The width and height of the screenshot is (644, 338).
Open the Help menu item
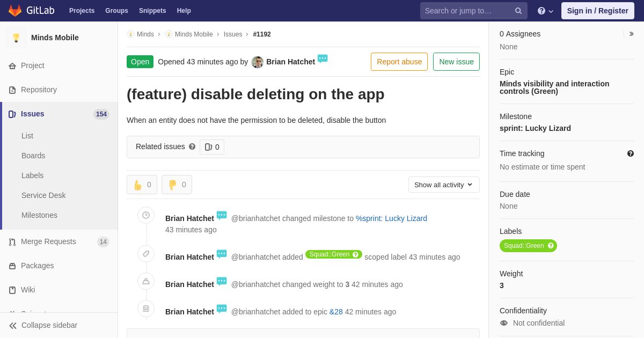coord(184,11)
